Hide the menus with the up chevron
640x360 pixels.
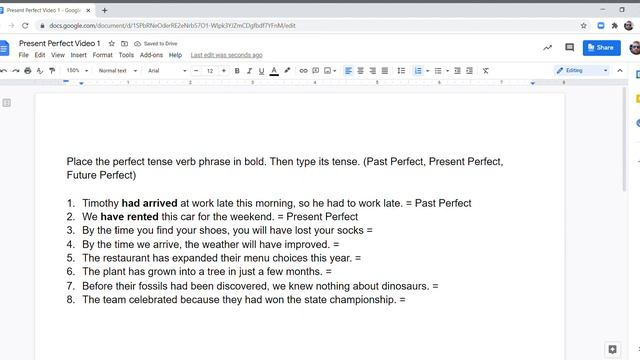(x=620, y=71)
